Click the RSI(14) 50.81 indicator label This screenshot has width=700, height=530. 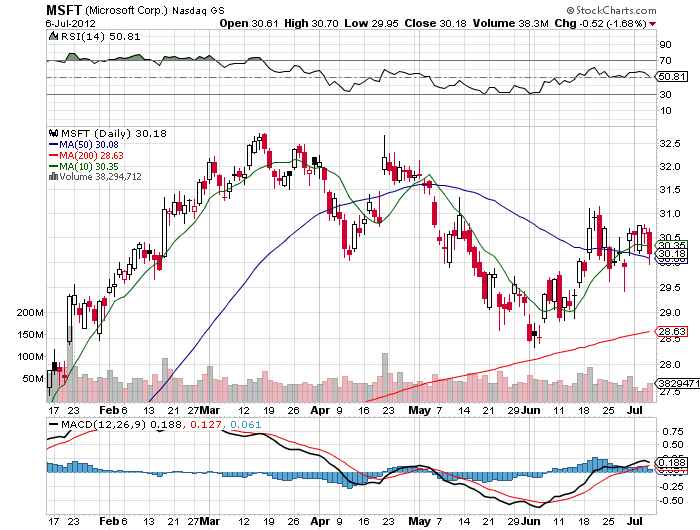[100, 36]
